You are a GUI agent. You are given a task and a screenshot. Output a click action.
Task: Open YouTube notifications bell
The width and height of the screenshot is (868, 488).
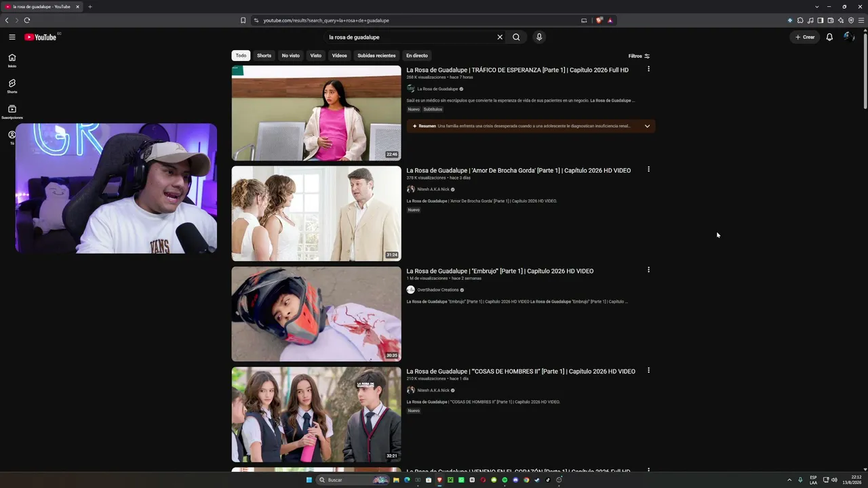(829, 37)
